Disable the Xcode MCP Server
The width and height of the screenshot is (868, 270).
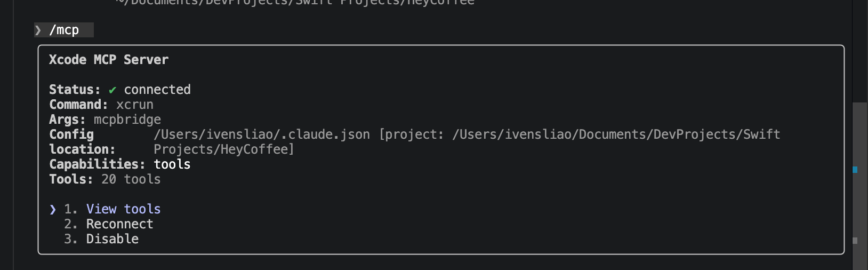click(112, 239)
